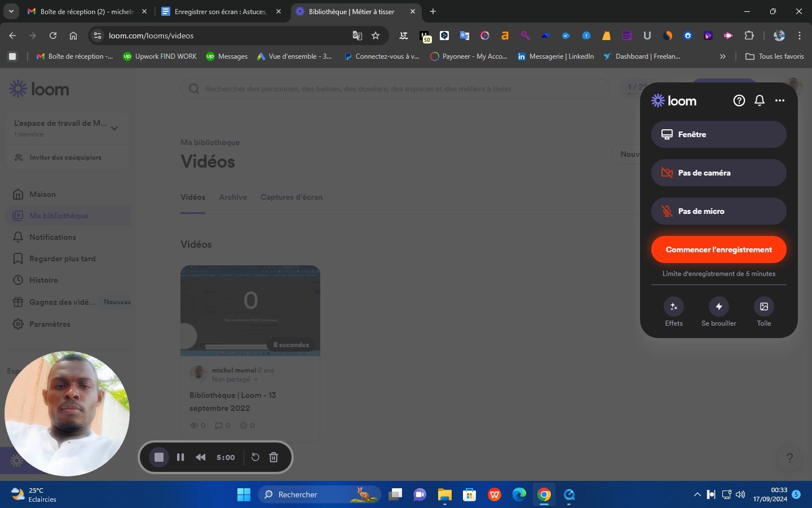Screen dimensions: 812x508
Task: Open Messagerie | LinkedIn bookmark
Action: click(555, 56)
